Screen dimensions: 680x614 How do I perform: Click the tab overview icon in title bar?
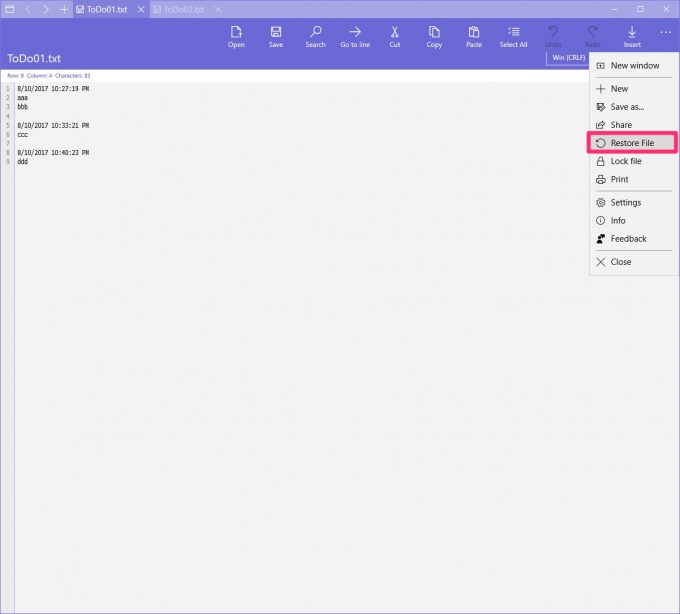pos(10,9)
